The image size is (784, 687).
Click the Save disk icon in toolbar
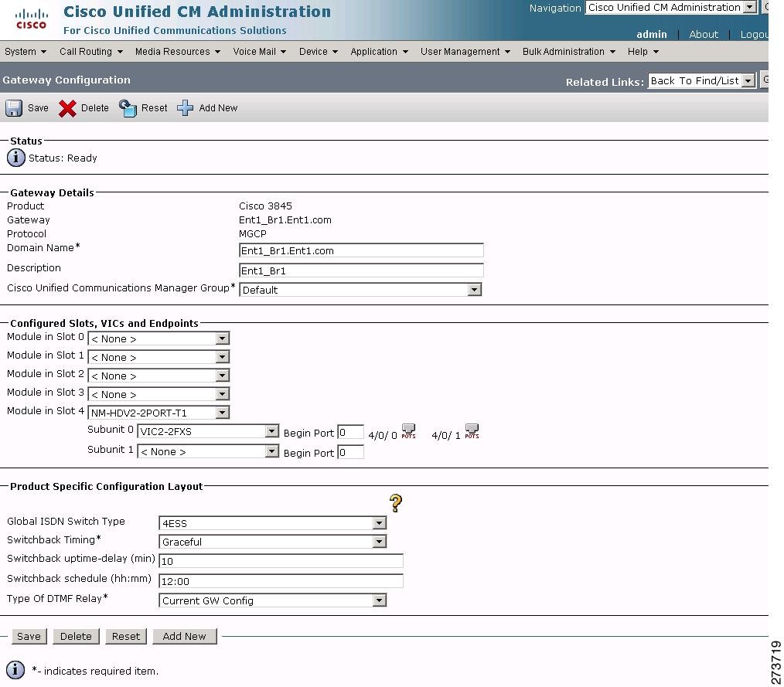[x=14, y=108]
